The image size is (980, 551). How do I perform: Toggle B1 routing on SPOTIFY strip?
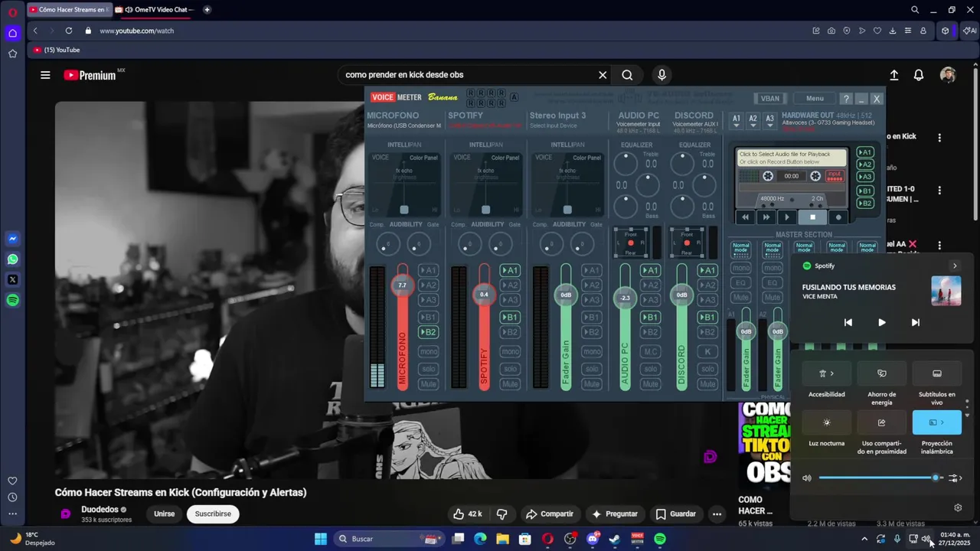tap(510, 317)
